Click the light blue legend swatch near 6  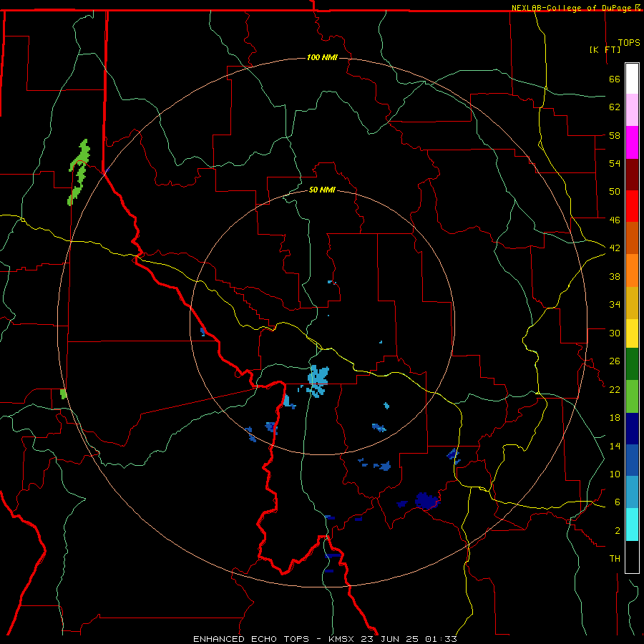pyautogui.click(x=632, y=492)
